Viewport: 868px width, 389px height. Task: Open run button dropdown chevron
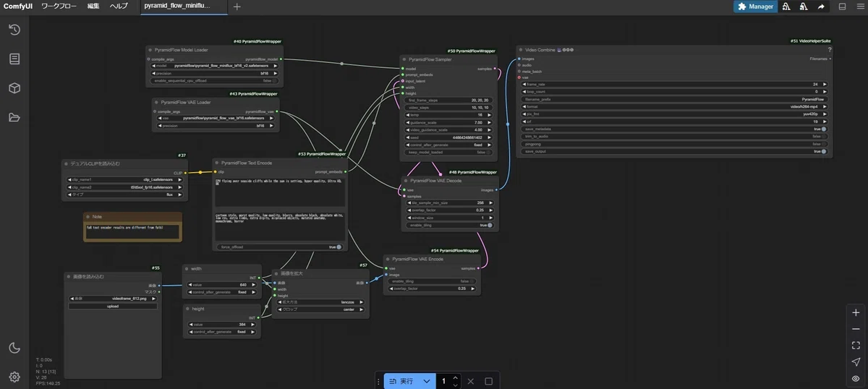(x=427, y=381)
